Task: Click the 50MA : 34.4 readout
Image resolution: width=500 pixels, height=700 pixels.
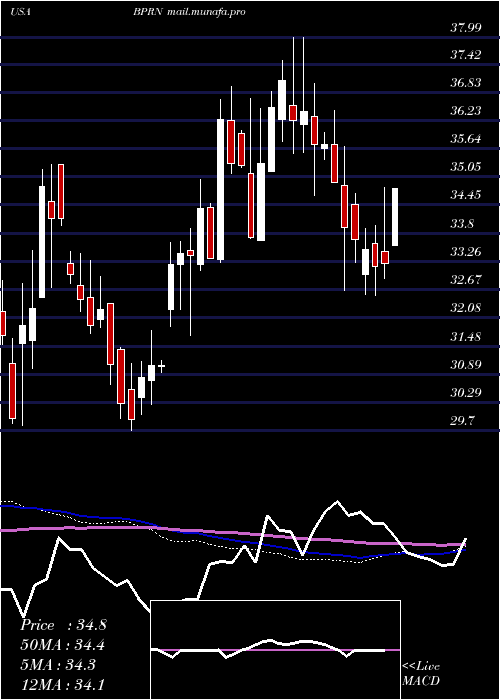Action: click(x=63, y=645)
